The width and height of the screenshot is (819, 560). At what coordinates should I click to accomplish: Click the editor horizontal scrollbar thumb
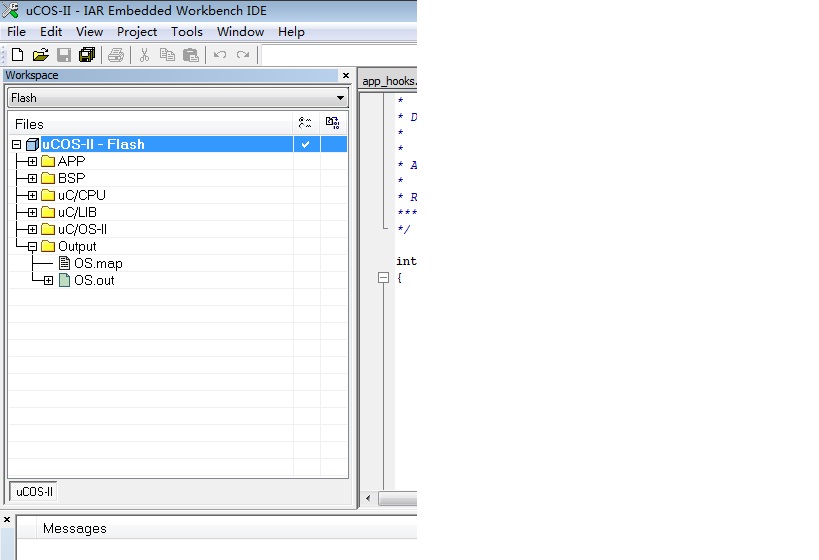point(397,499)
